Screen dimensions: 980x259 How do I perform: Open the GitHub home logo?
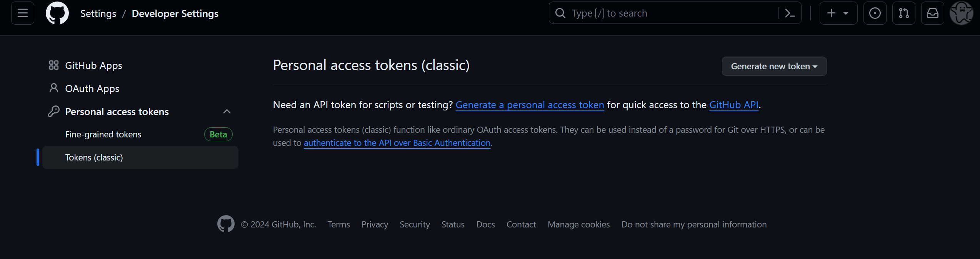click(57, 13)
